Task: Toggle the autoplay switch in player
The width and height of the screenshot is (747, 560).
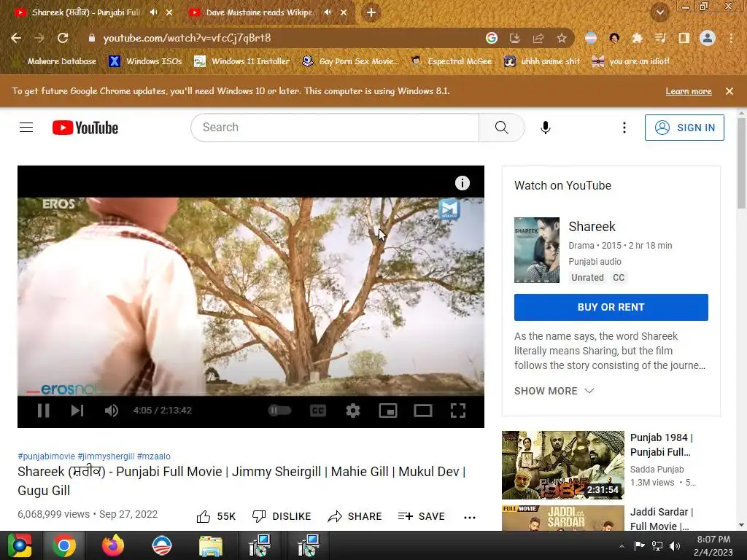Action: point(279,411)
